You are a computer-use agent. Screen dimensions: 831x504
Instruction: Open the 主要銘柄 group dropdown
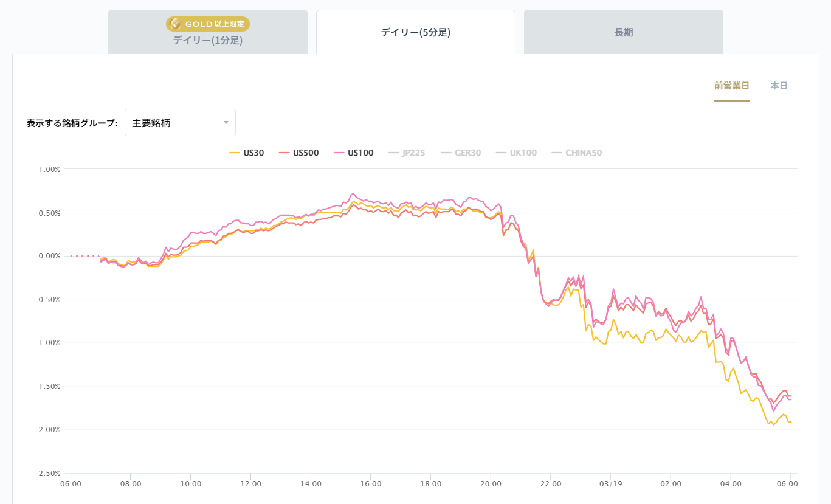[180, 123]
